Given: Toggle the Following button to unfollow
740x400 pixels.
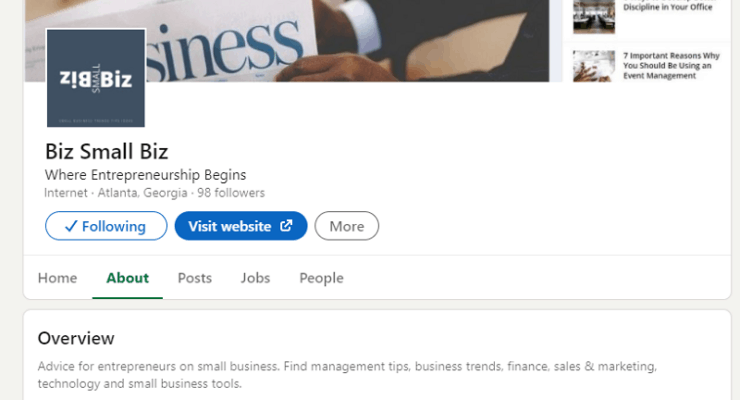Looking at the screenshot, I should tap(106, 226).
